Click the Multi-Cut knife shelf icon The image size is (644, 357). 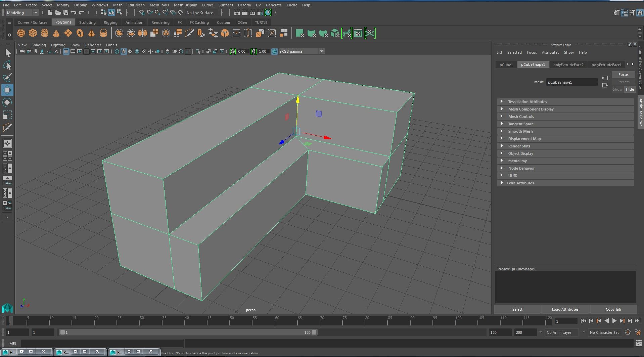tap(189, 33)
